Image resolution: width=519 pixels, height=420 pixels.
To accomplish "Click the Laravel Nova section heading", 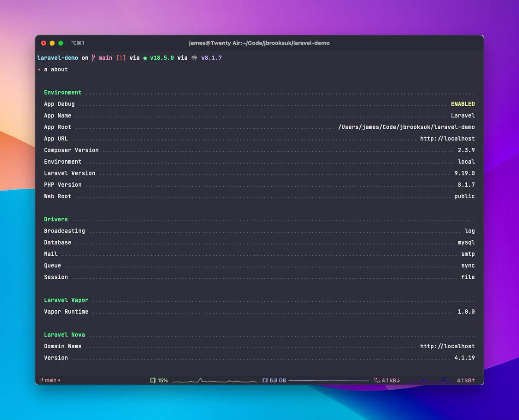I will 64,334.
